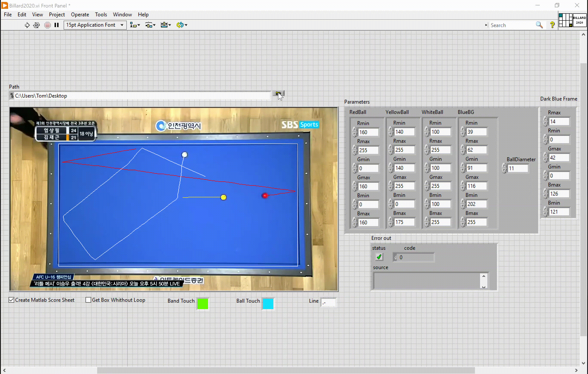This screenshot has height=374, width=588.
Task: Click the search magnifier icon
Action: pos(539,25)
